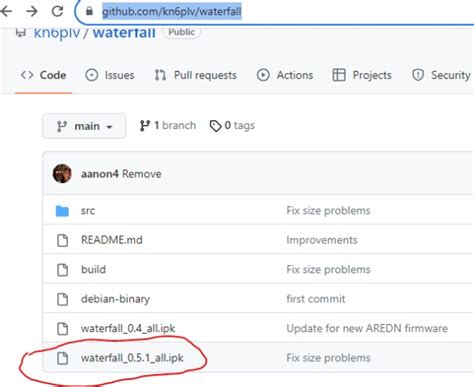This screenshot has width=474, height=387.
Task: Click the file icon beside README.md
Action: pyautogui.click(x=62, y=240)
